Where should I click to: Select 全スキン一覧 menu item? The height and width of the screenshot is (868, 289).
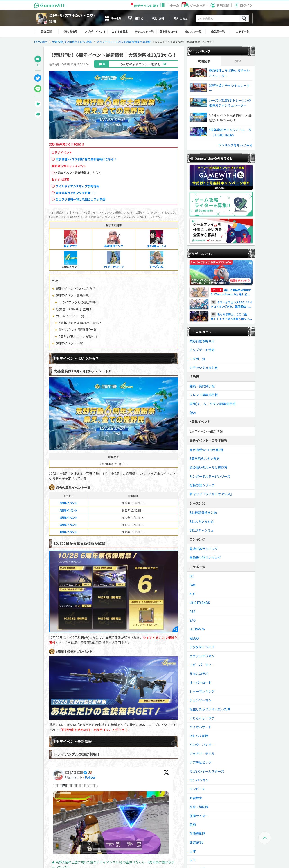(x=193, y=32)
